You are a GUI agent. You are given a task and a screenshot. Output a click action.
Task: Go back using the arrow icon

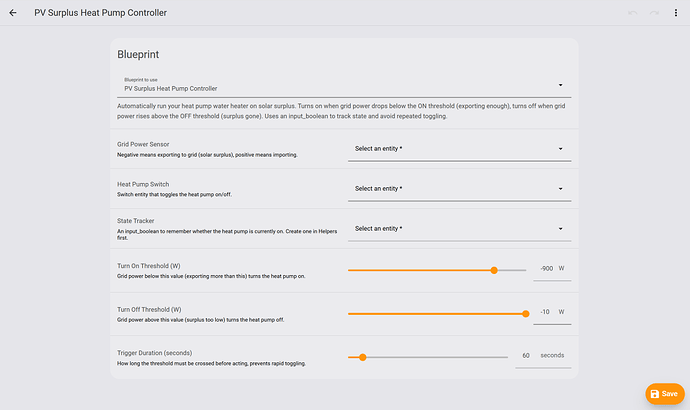(13, 13)
